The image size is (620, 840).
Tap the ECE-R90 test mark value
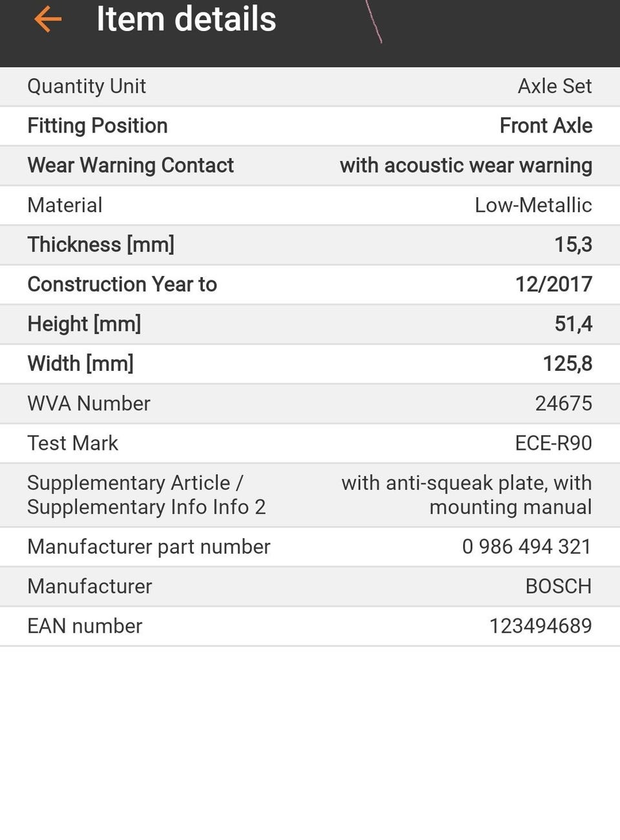553,443
